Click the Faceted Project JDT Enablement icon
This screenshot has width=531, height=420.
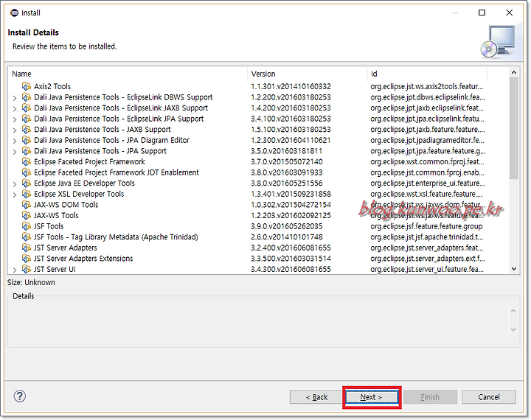coord(27,172)
